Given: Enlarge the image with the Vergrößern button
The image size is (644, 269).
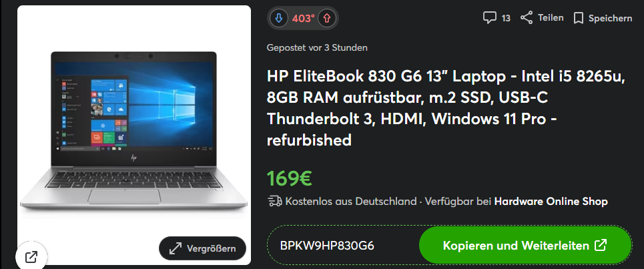Looking at the screenshot, I should (x=202, y=248).
